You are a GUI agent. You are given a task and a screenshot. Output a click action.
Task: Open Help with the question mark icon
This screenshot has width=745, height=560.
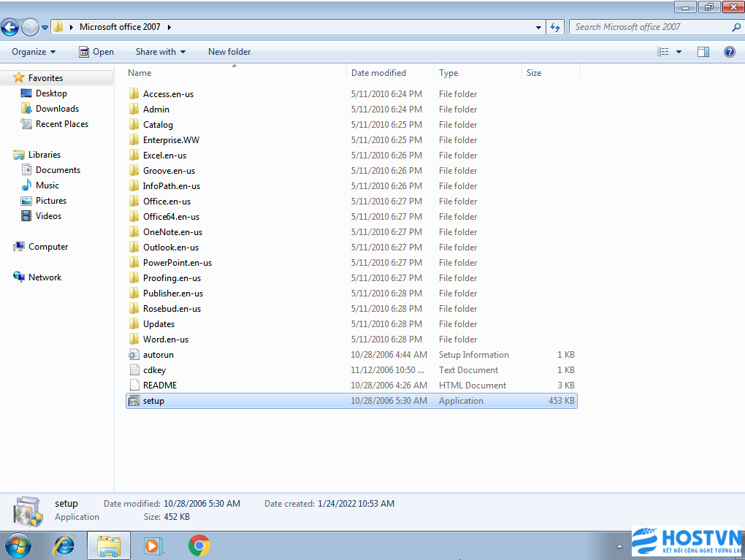pyautogui.click(x=730, y=52)
